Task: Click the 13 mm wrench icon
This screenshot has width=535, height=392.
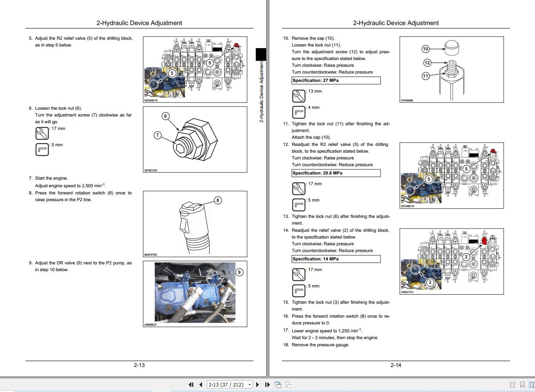Action: pyautogui.click(x=298, y=96)
